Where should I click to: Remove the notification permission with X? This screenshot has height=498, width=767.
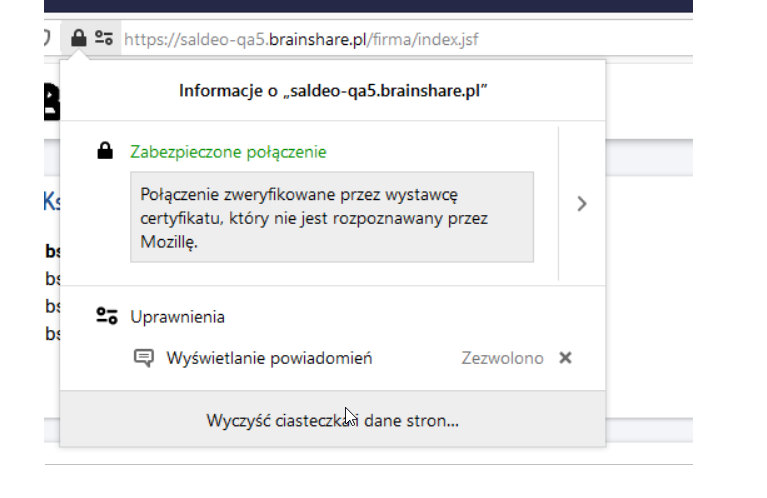click(565, 358)
